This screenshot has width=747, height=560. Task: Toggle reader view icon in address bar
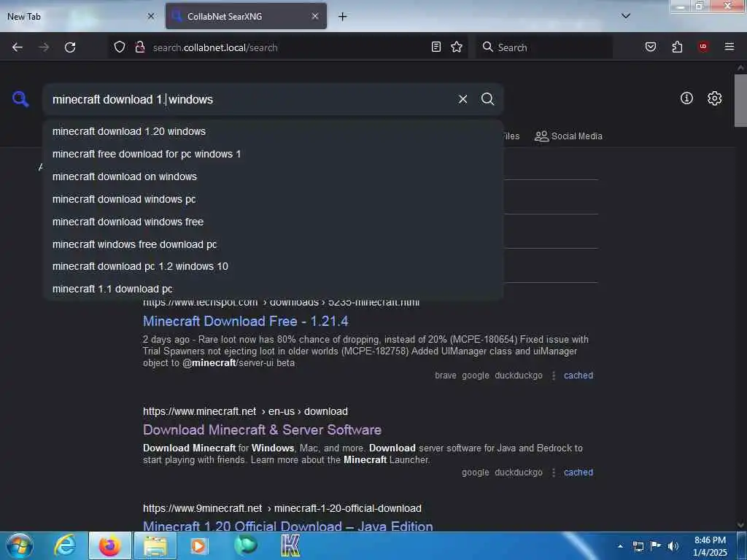(436, 47)
